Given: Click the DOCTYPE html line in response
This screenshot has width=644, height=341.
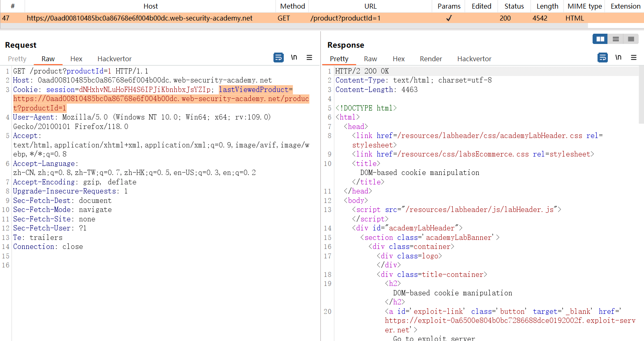Looking at the screenshot, I should click(366, 108).
